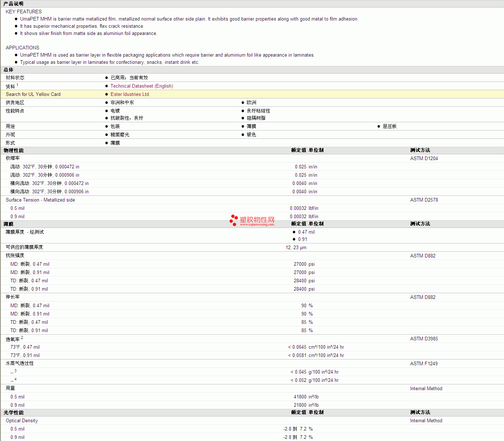This screenshot has width=504, height=441.
Task: Click the APPLICATIONS heading
Action: [x=22, y=48]
